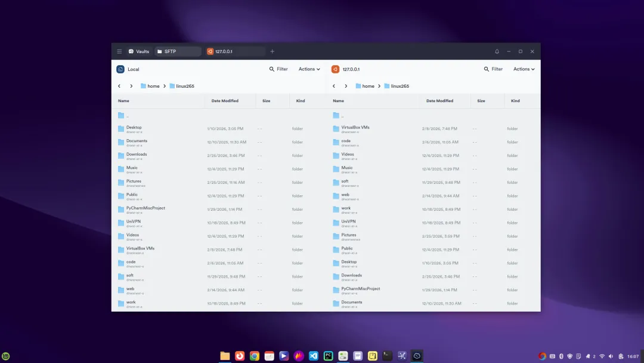Go forward in Local pane navigation
644x363 pixels.
tap(131, 86)
